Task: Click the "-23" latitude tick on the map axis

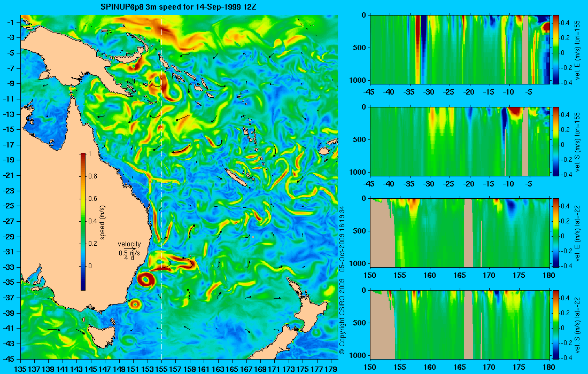Action: 8,190
